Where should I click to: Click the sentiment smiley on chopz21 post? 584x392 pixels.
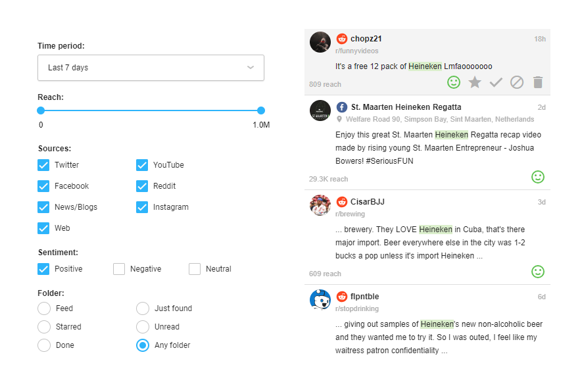click(x=454, y=82)
